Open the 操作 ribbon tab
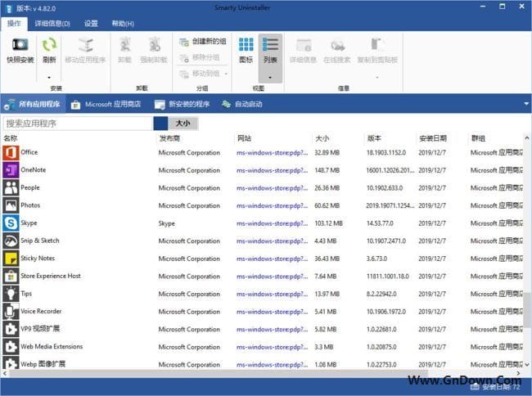This screenshot has width=532, height=396. 14,24
